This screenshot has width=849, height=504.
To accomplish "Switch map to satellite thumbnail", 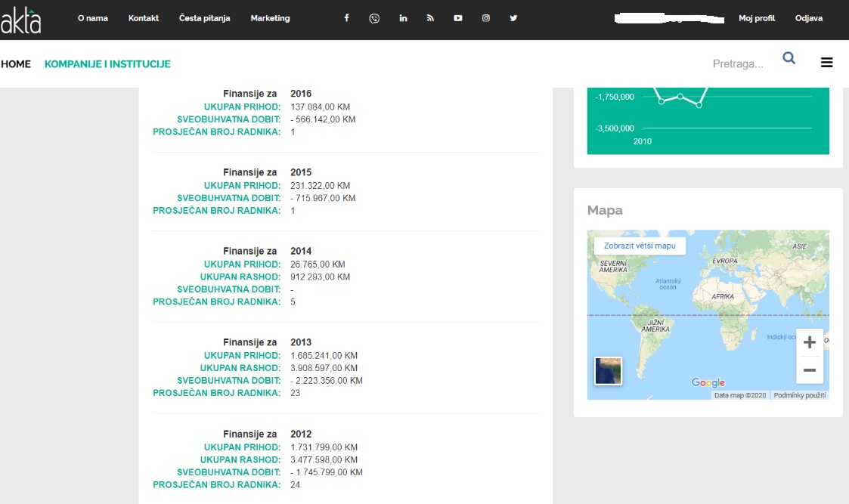I will (609, 370).
